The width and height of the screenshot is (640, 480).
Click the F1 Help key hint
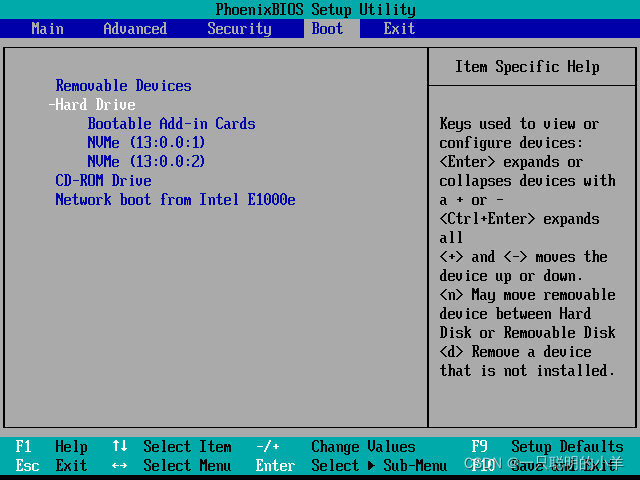52,447
